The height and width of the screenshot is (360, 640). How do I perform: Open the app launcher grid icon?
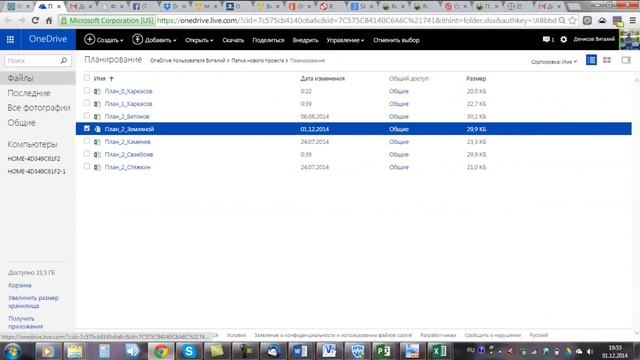pyautogui.click(x=10, y=40)
